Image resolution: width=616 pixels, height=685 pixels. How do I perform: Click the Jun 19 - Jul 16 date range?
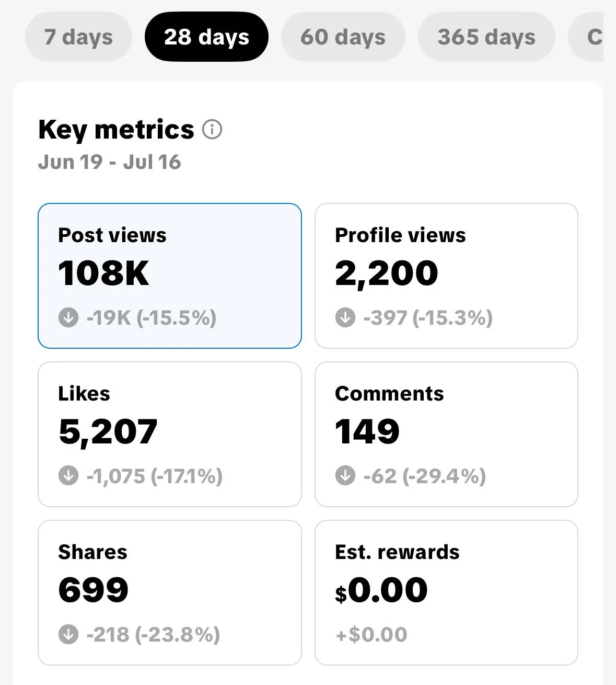pos(109,162)
